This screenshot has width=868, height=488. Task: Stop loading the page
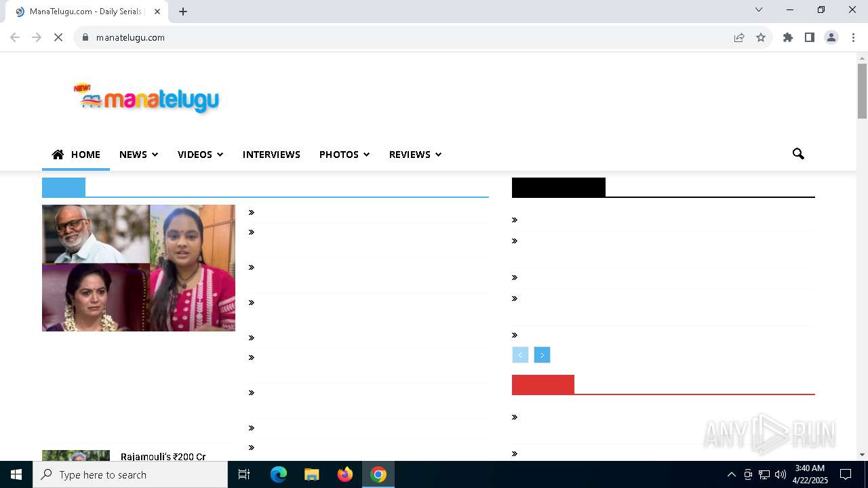point(58,37)
